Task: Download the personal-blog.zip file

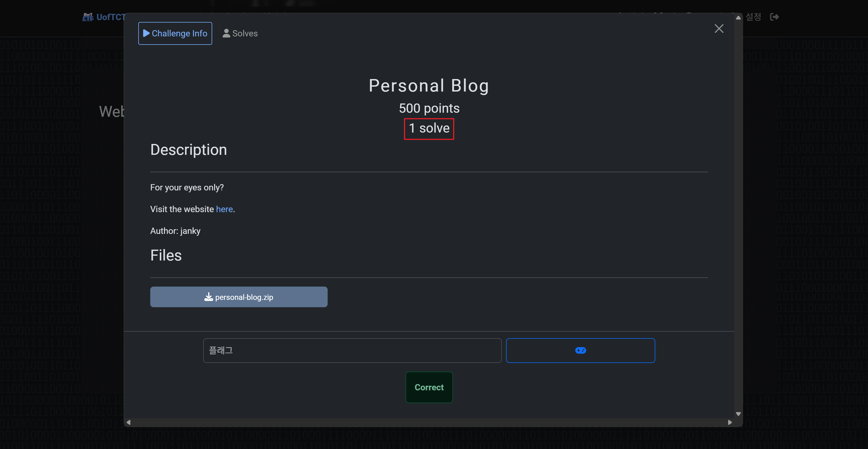Action: [x=239, y=297]
